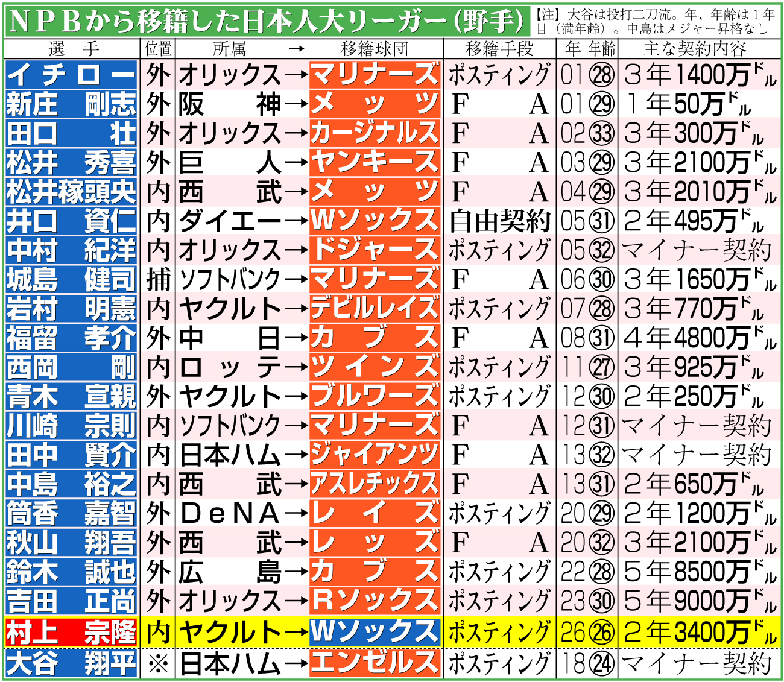Image resolution: width=784 pixels, height=682 pixels.
Task: Click the note beginning "【注】大谷は投打二刀流"
Action: pyautogui.click(x=655, y=22)
